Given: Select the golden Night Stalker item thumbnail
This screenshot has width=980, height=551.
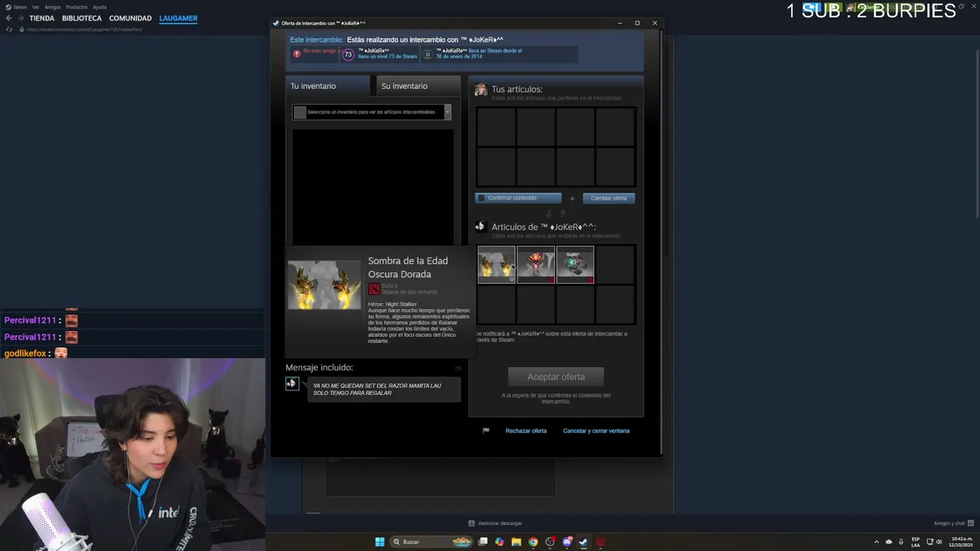Looking at the screenshot, I should [x=496, y=265].
